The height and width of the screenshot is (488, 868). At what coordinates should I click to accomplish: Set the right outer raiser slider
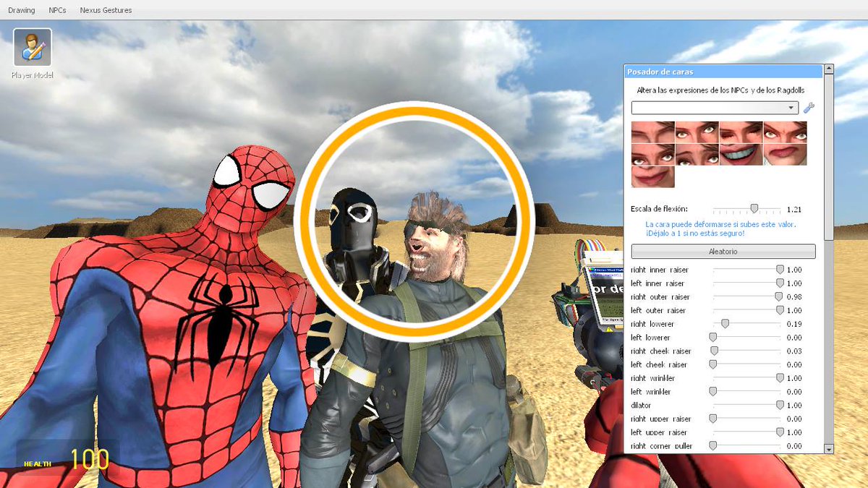[747, 297]
